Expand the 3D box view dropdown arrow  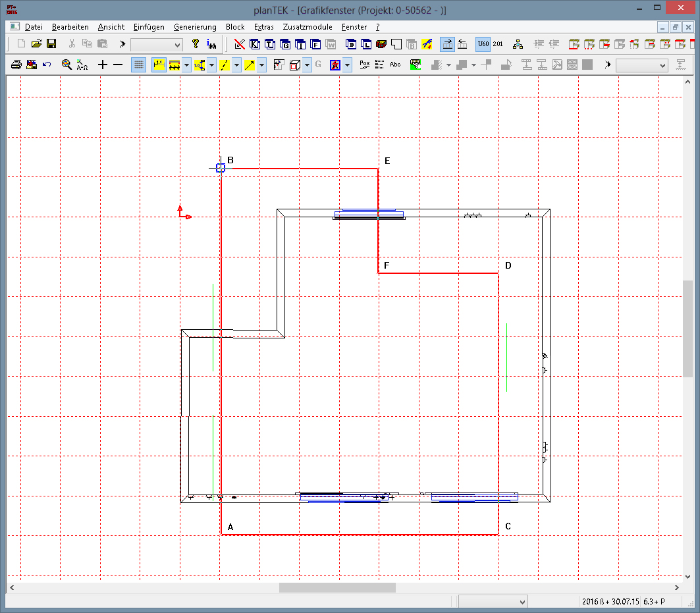coord(308,65)
